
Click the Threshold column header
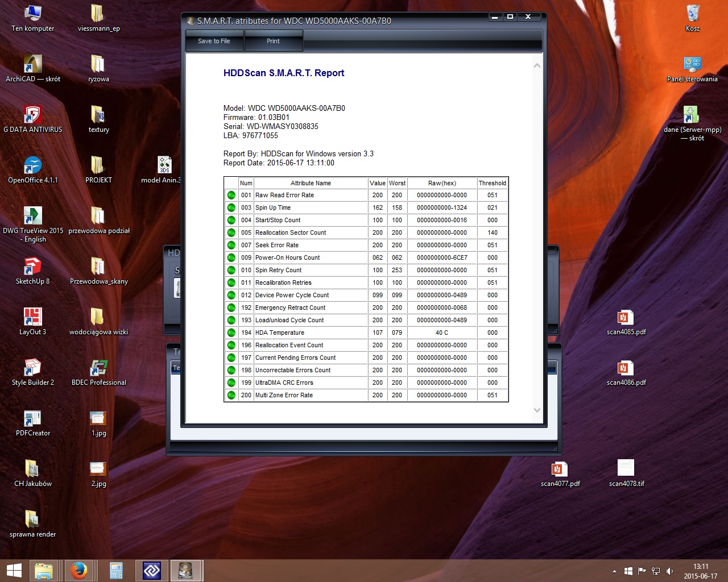click(493, 183)
